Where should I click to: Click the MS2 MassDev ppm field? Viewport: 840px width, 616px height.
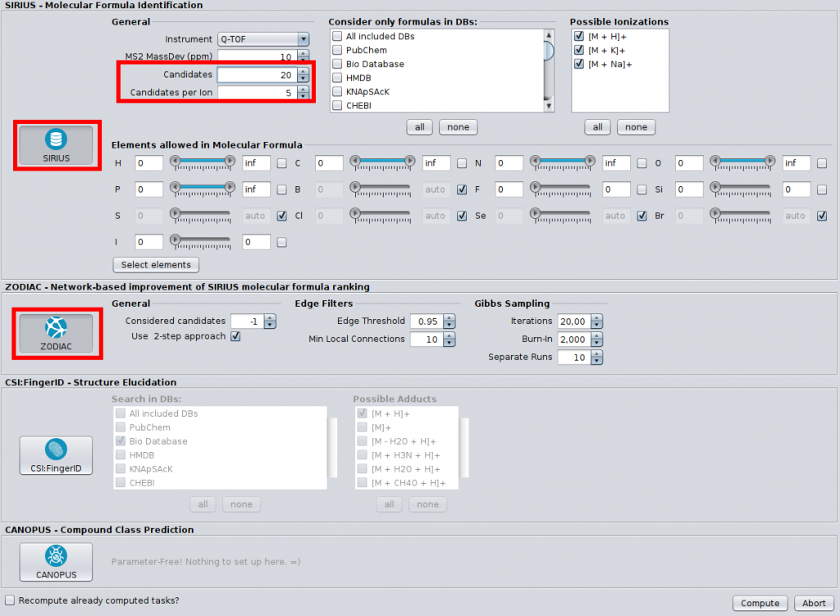click(257, 57)
